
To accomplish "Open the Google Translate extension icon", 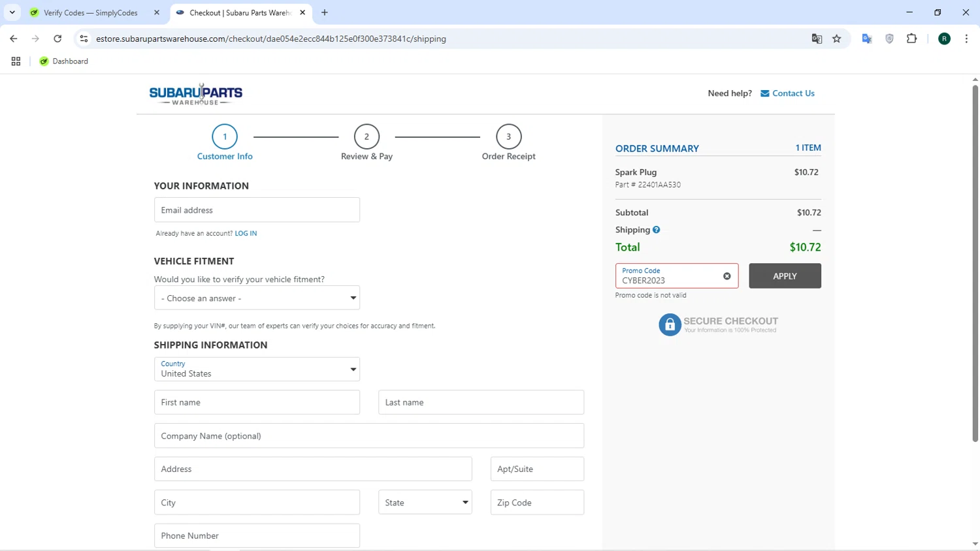I will pyautogui.click(x=867, y=39).
